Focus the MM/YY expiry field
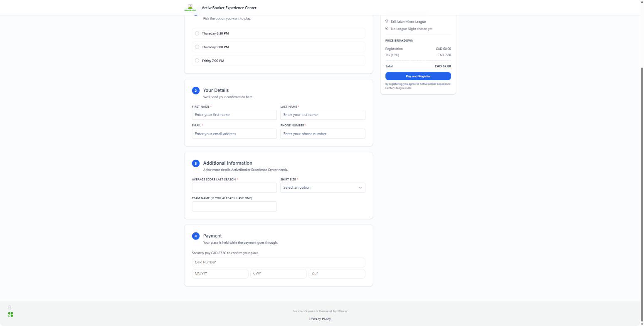This screenshot has height=326, width=644. coord(220,274)
